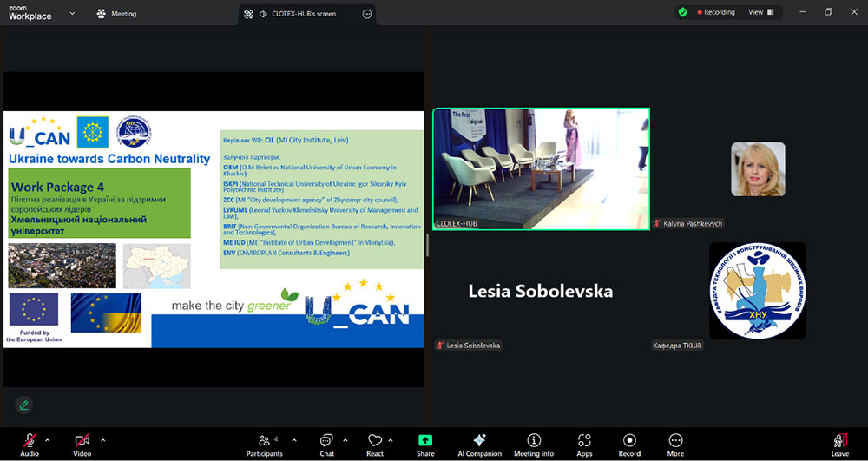Open the View layout menu

click(x=760, y=12)
